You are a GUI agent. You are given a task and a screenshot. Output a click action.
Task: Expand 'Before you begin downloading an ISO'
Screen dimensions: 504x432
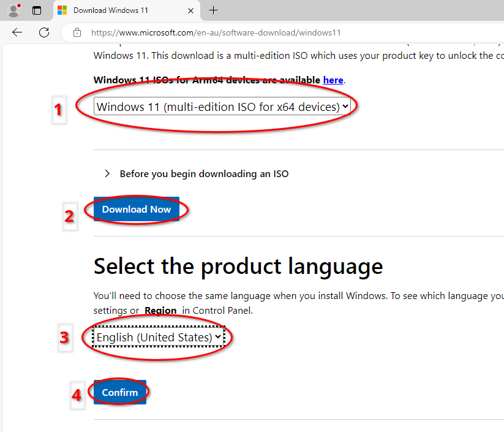(197, 173)
